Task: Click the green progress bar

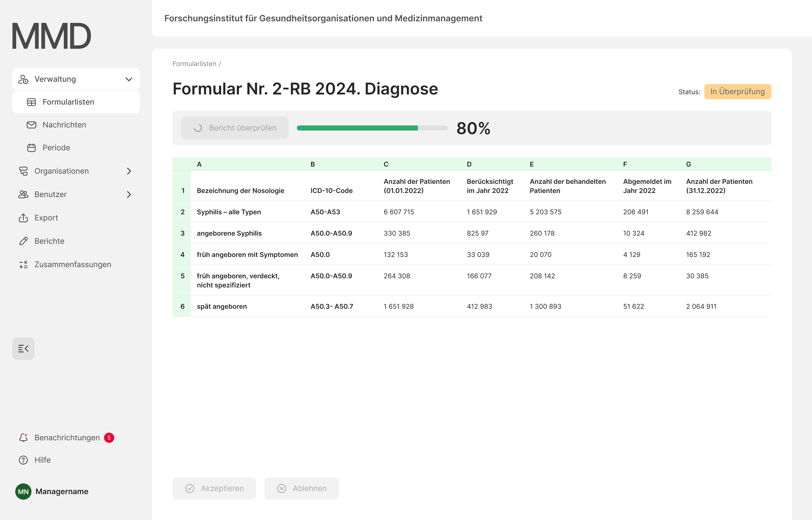Action: [372, 128]
